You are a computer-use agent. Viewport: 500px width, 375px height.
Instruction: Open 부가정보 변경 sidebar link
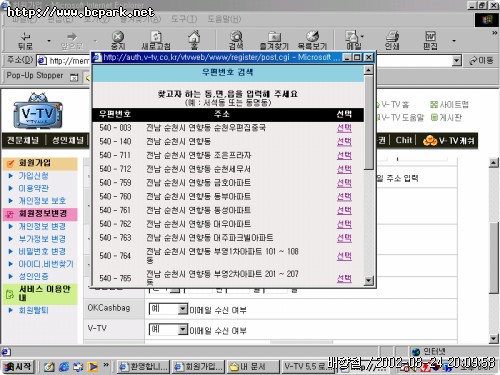pyautogui.click(x=42, y=239)
